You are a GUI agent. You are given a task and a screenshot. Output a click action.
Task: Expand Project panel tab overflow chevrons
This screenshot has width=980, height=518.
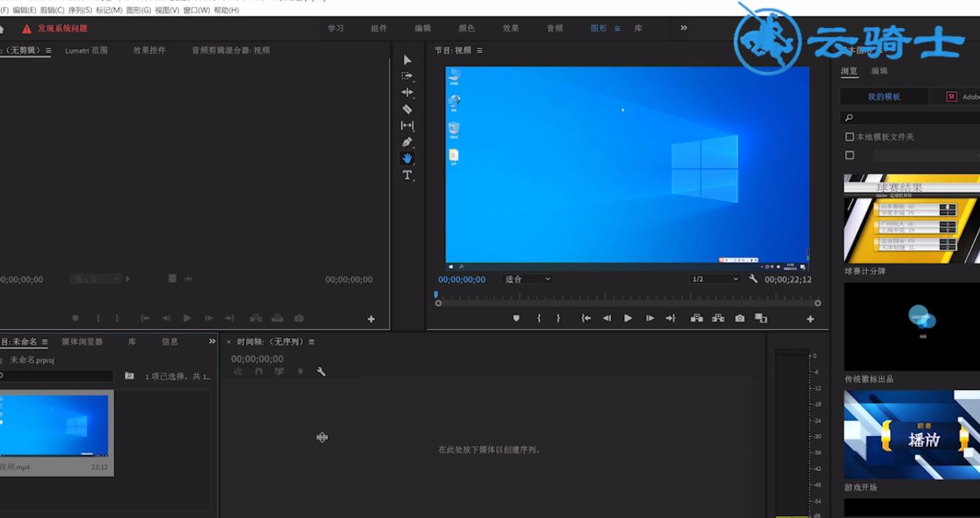[x=212, y=342]
